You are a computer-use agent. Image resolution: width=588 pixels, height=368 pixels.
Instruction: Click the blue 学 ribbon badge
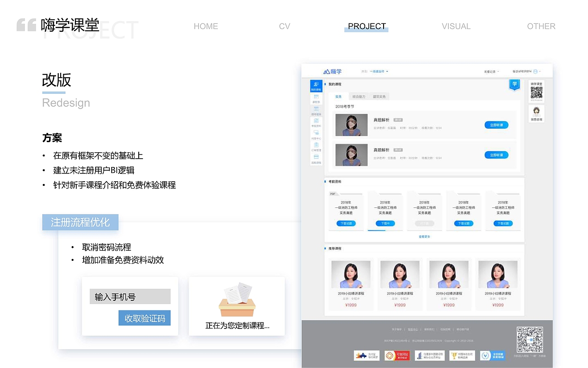(514, 85)
